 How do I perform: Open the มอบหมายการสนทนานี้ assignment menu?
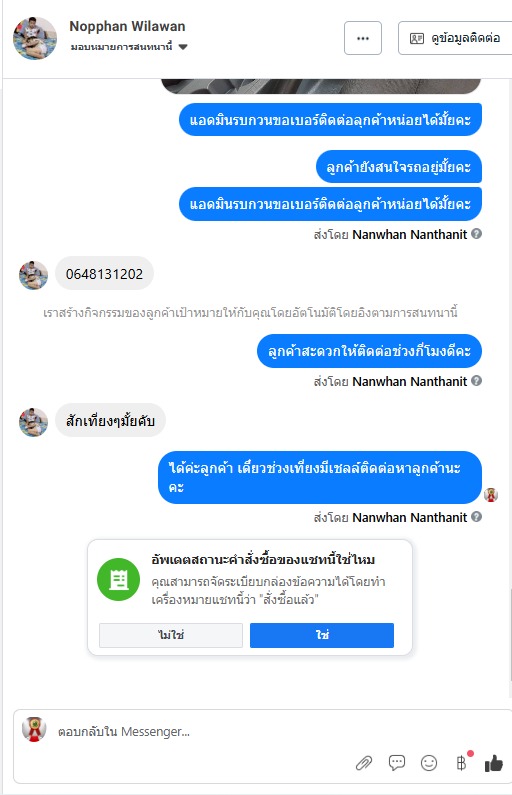pos(129,47)
